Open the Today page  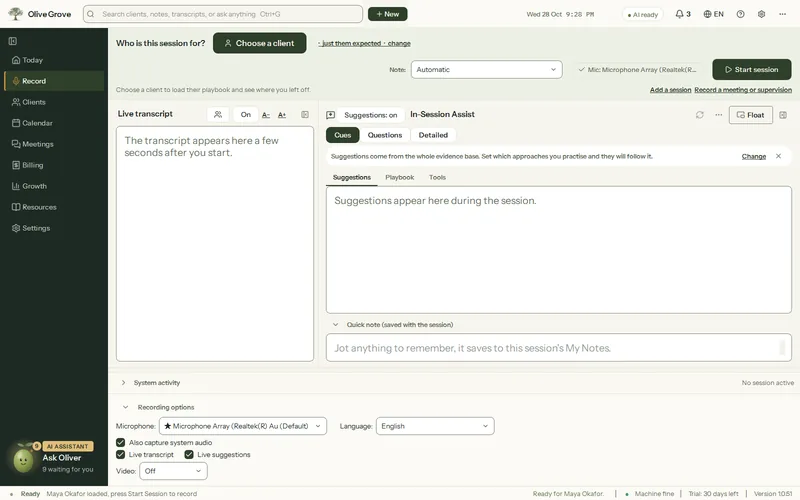[x=54, y=60]
